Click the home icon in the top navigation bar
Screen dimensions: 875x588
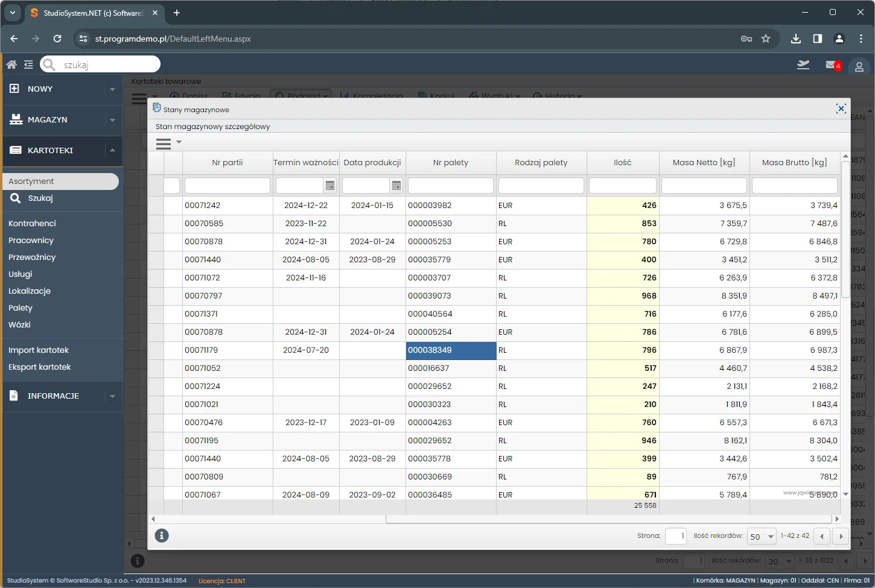click(x=11, y=64)
